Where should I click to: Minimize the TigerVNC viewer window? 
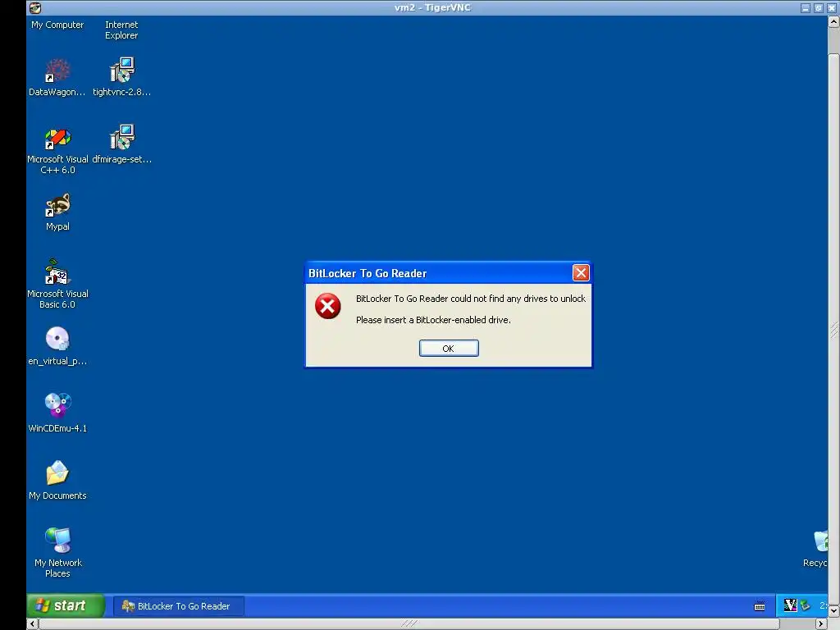[806, 8]
